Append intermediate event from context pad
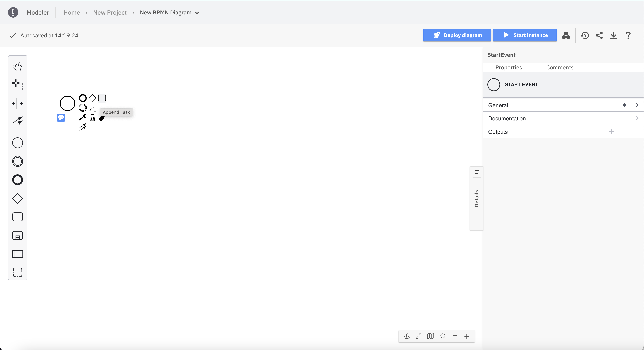The width and height of the screenshot is (644, 350). (83, 108)
